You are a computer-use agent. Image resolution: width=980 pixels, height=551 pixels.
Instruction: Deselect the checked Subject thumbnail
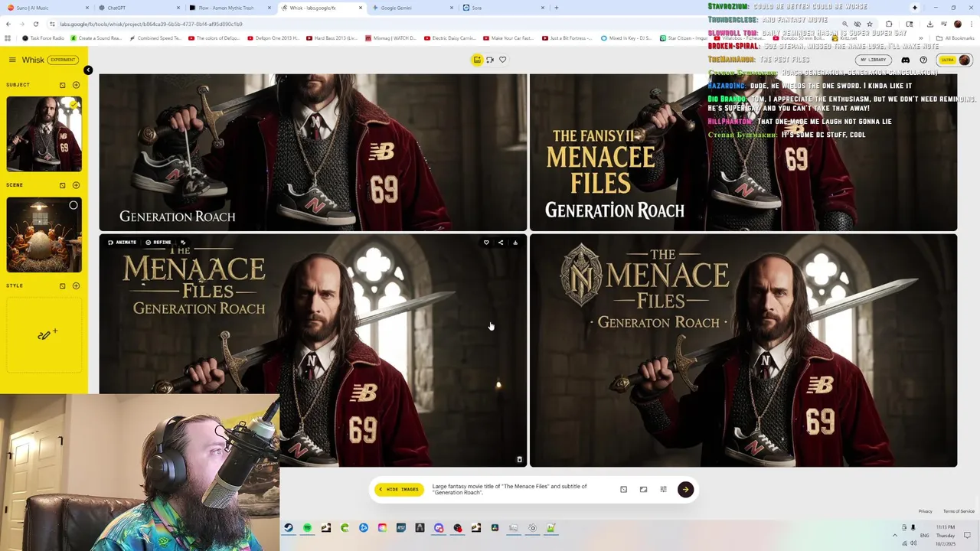[x=73, y=105]
